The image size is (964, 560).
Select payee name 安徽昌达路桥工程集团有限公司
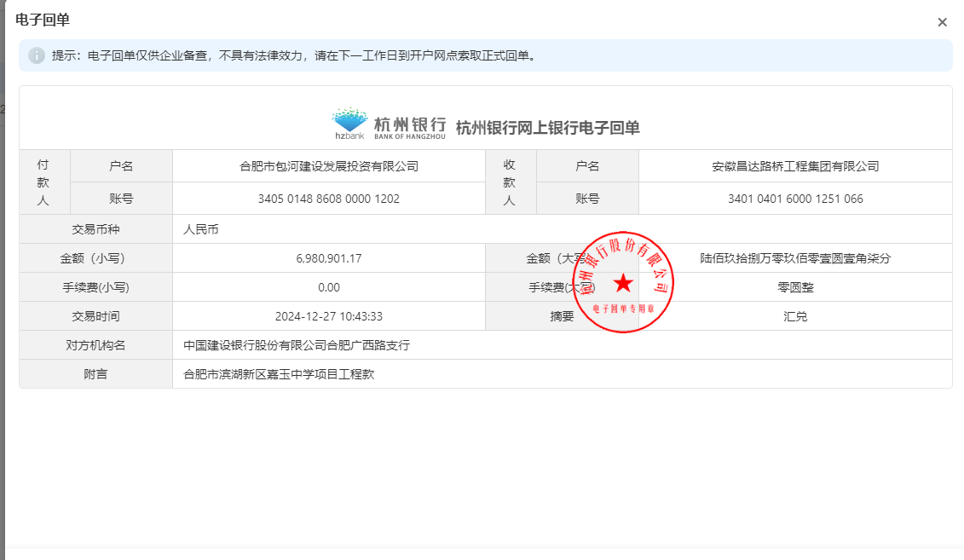click(x=794, y=166)
